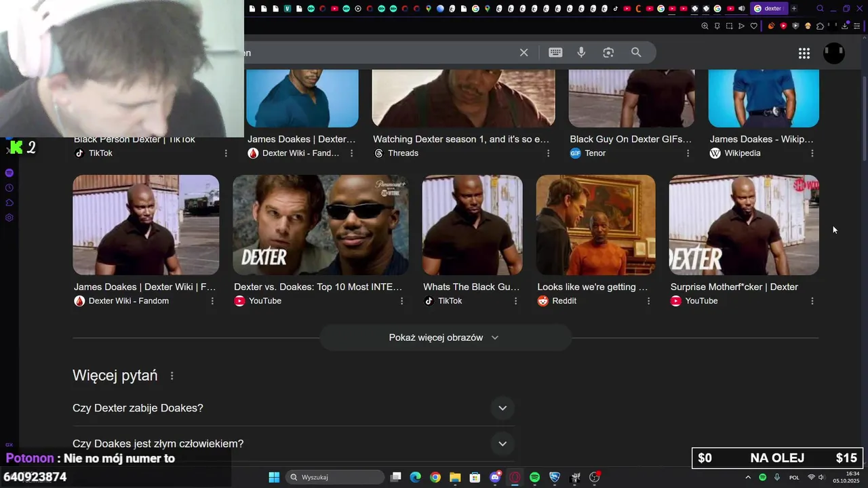Open the Reddit image thumbnail with painting
Screen dimensions: 868x488
(x=596, y=225)
